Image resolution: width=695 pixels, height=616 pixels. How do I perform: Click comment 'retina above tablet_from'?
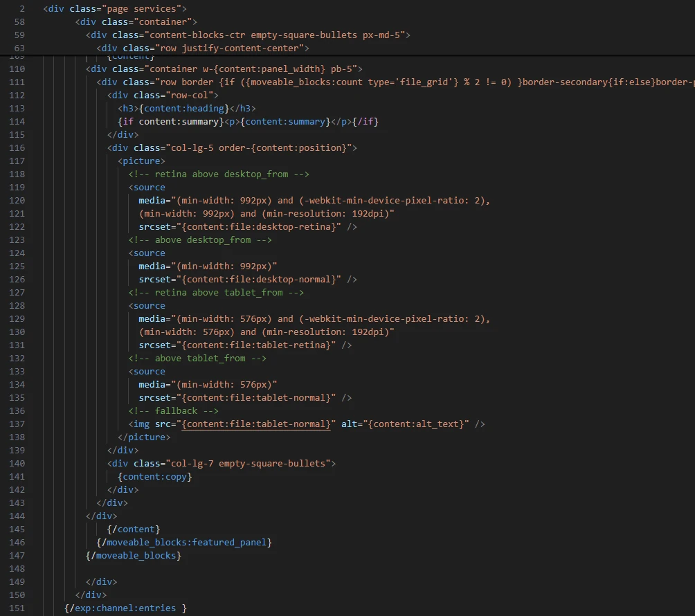[216, 293]
